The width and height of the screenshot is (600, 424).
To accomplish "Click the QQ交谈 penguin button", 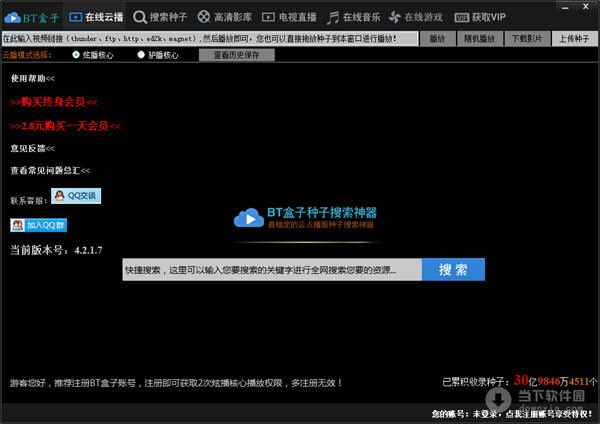I will click(76, 196).
